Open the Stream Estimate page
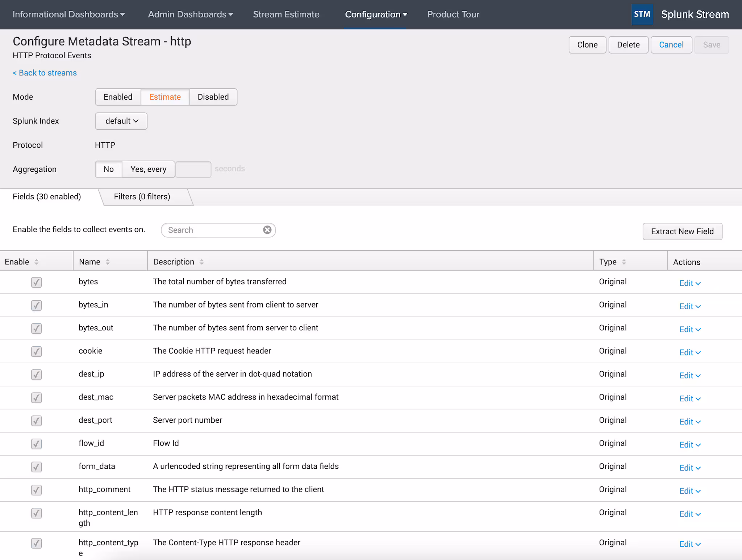Screen dimensions: 742x560 point(286,14)
